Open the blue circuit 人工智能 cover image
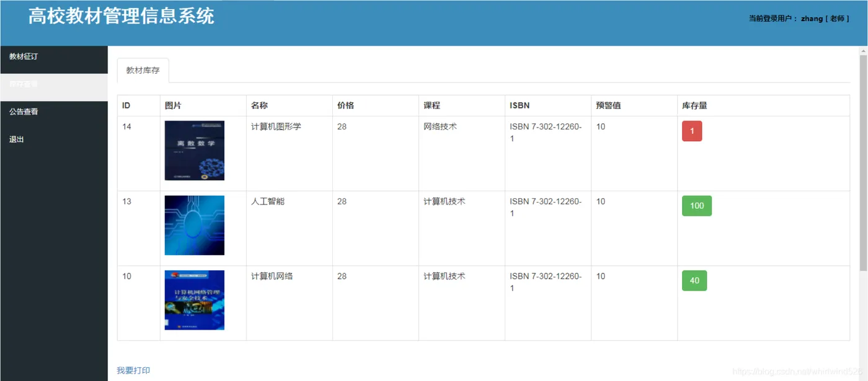Image resolution: width=868 pixels, height=381 pixels. (195, 226)
